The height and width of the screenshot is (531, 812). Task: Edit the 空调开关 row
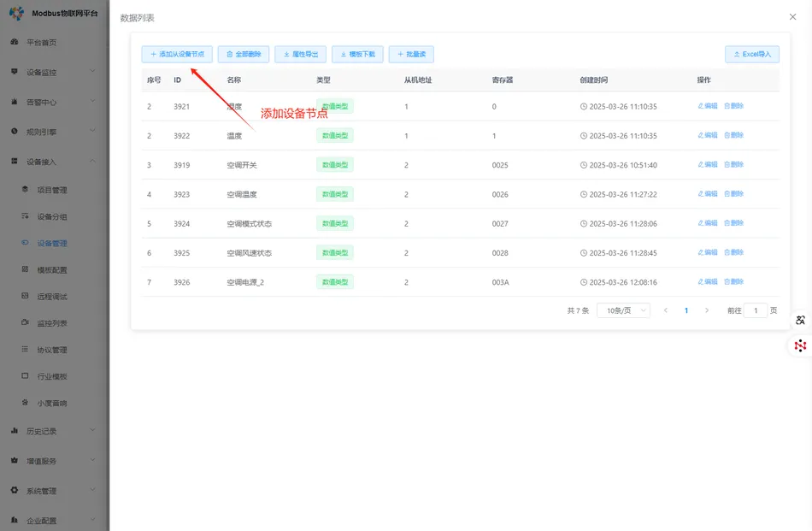(x=708, y=165)
